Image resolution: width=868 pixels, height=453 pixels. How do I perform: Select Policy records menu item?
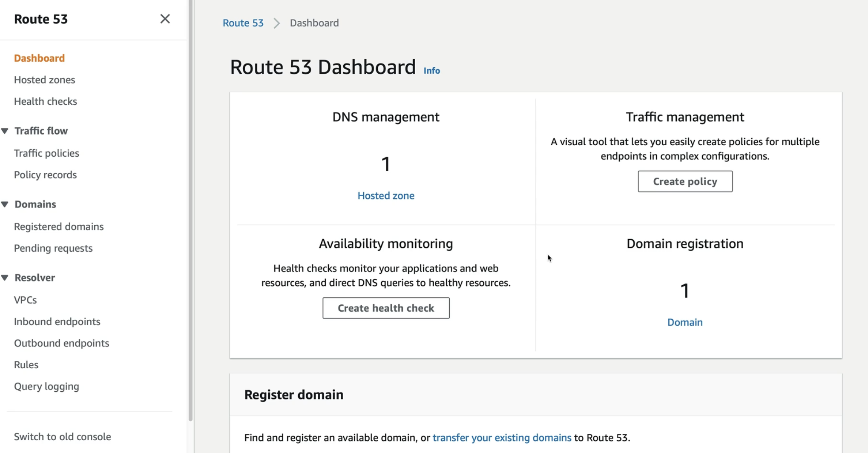click(45, 175)
